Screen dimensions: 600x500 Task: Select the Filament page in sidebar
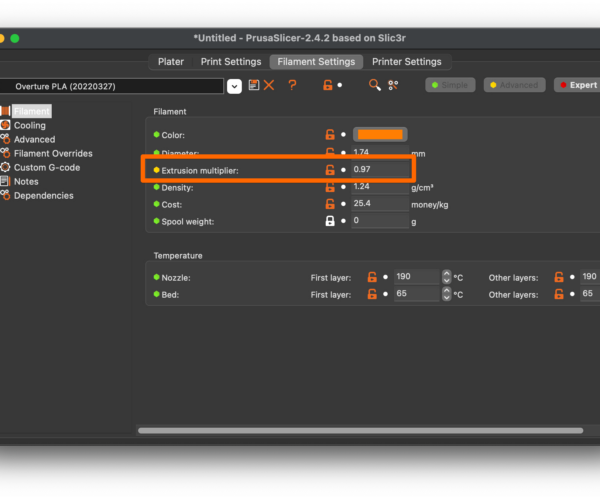click(x=32, y=111)
